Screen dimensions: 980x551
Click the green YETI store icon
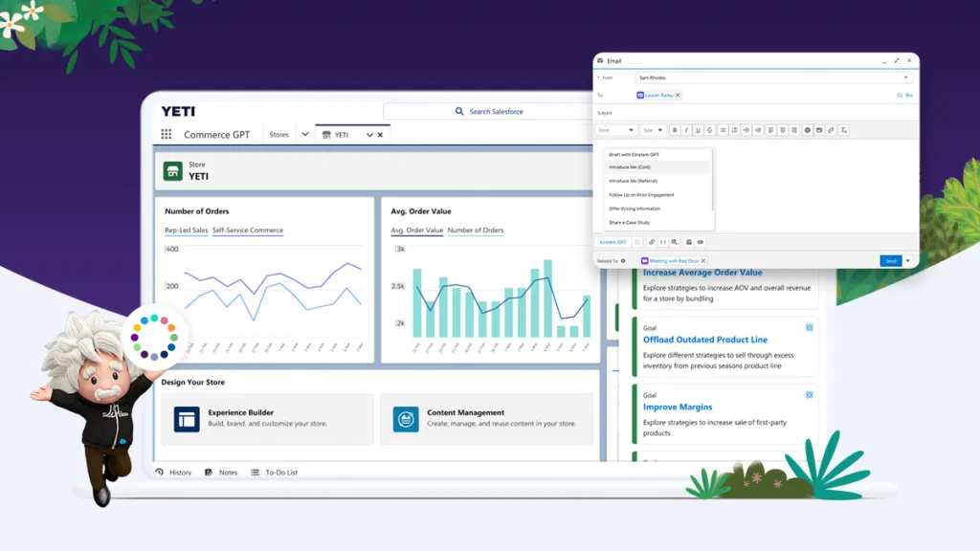coord(173,172)
